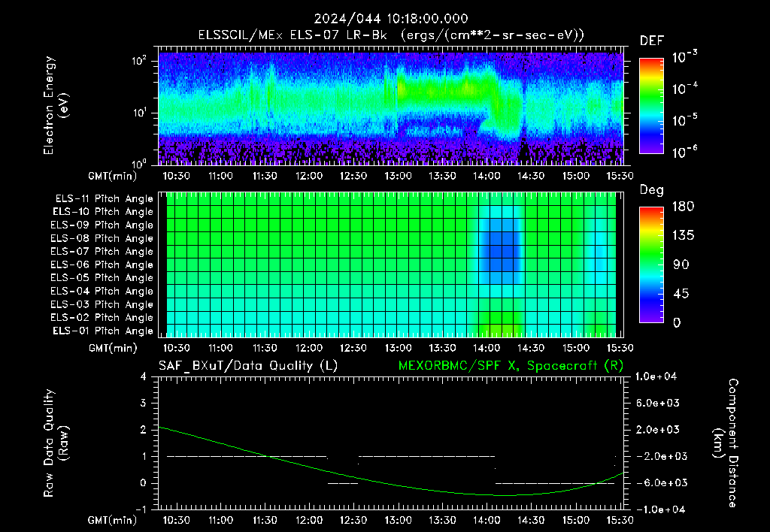Click the GMT(min) label under the spectrogram
The width and height of the screenshot is (770, 532).
click(x=113, y=176)
